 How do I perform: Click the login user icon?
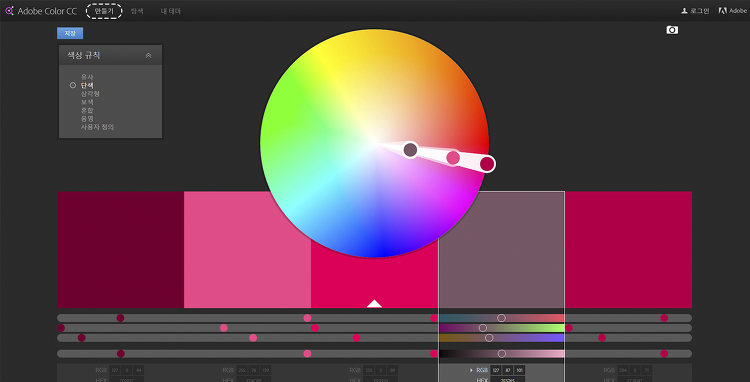(x=684, y=11)
